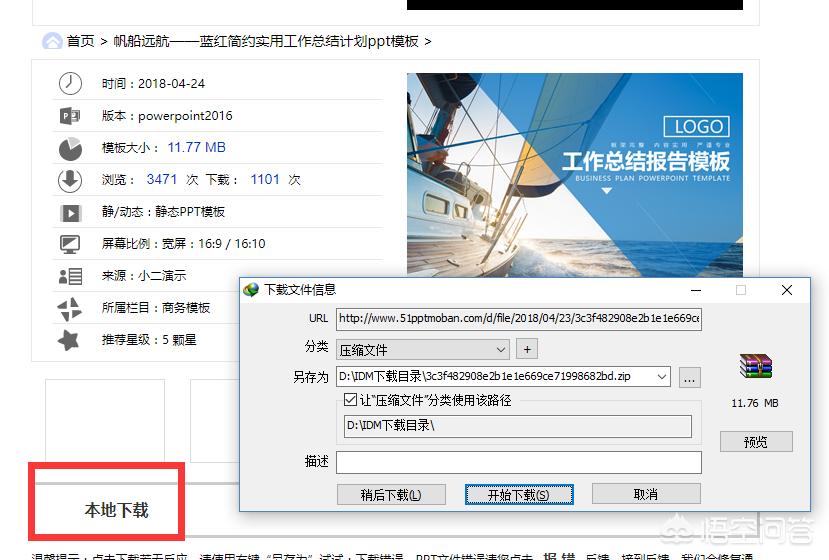Open the 分类 压缩文件 dropdown
Screen dimensions: 829x560
(423, 350)
